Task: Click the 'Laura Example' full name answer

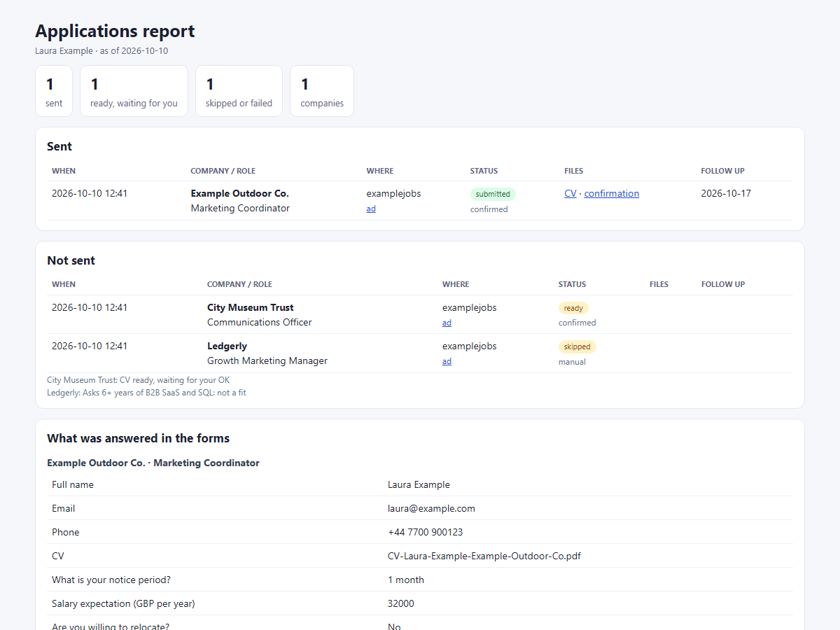Action: (419, 485)
